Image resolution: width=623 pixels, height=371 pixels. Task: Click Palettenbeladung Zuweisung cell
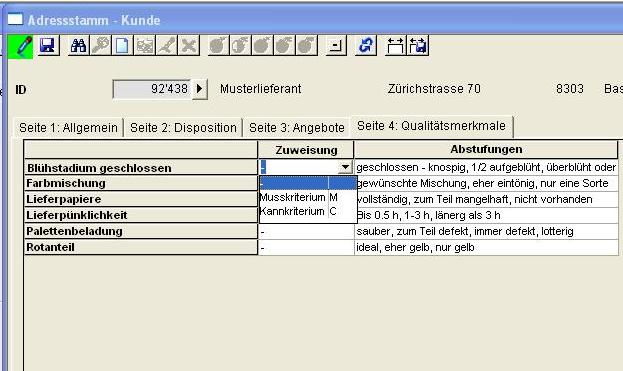tap(306, 232)
